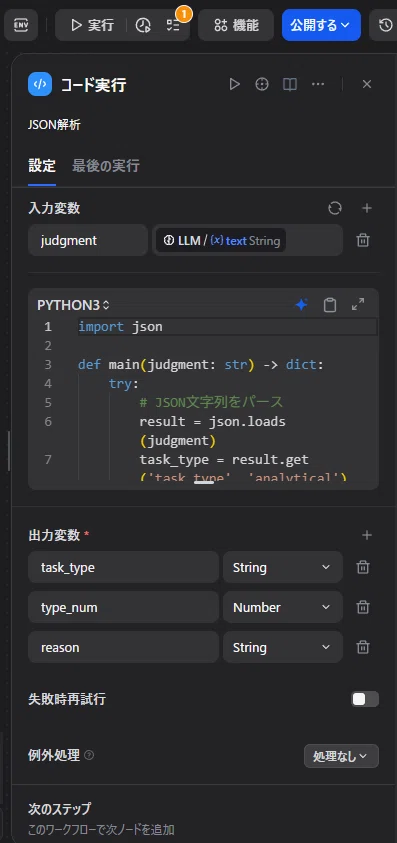This screenshot has height=843, width=397.
Task: Open the 機能 features button
Action: 236,25
